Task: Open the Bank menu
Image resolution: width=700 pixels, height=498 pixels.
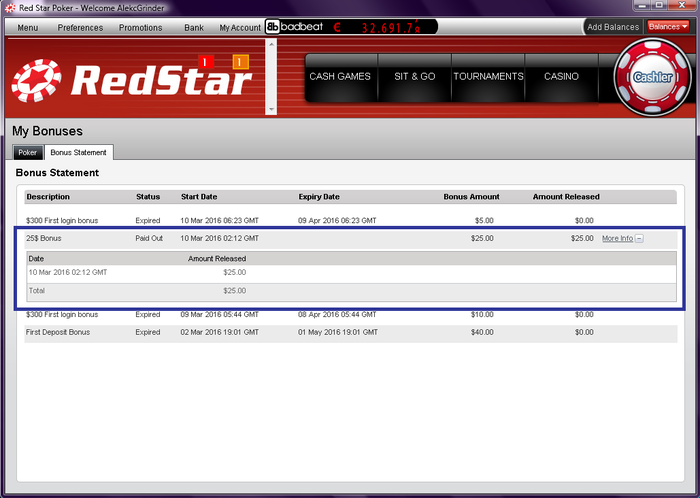Action: (194, 28)
